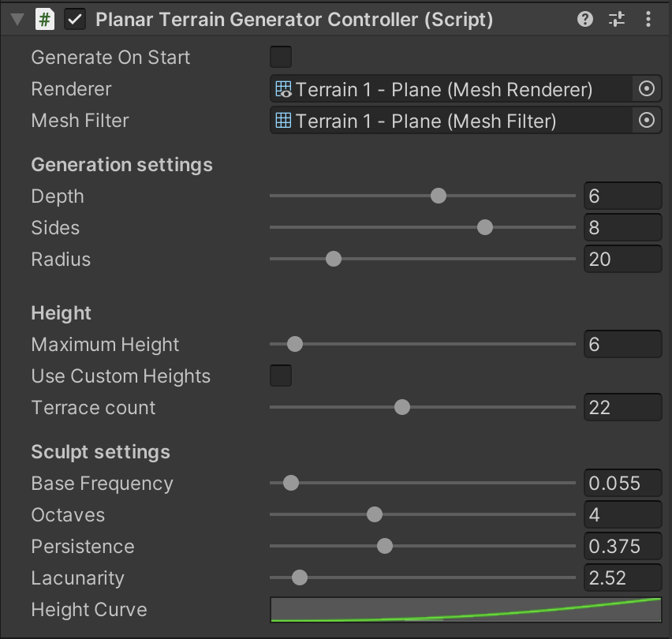This screenshot has width=672, height=639.
Task: Open the component context menu via the three dots
Action: pyautogui.click(x=648, y=18)
